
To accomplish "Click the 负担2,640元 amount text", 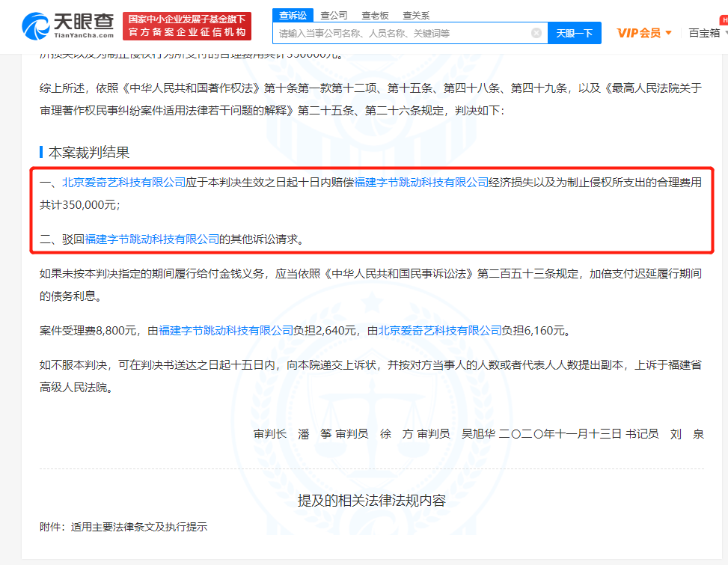I will (x=325, y=331).
